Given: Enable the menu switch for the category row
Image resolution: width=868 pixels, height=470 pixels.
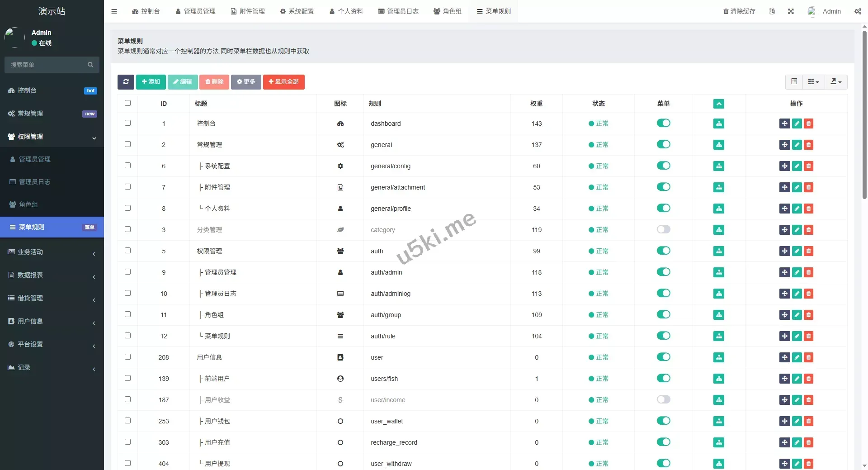Looking at the screenshot, I should click(x=663, y=229).
